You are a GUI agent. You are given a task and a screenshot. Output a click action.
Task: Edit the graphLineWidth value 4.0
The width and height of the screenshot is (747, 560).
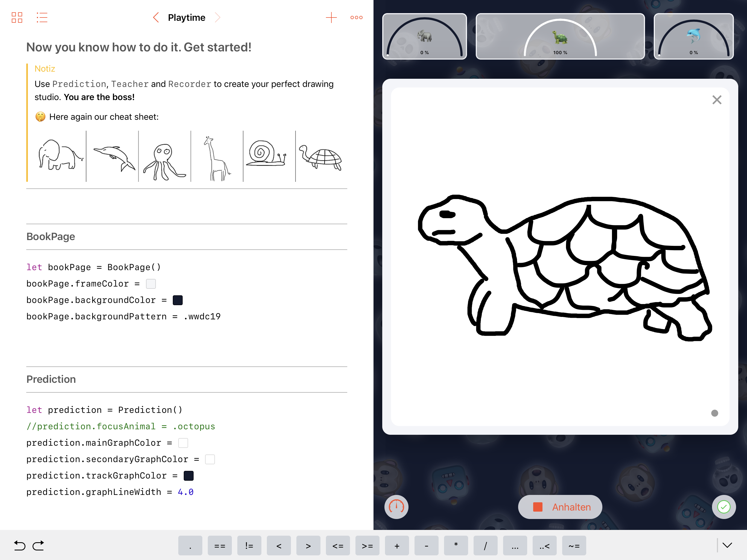coord(185,492)
